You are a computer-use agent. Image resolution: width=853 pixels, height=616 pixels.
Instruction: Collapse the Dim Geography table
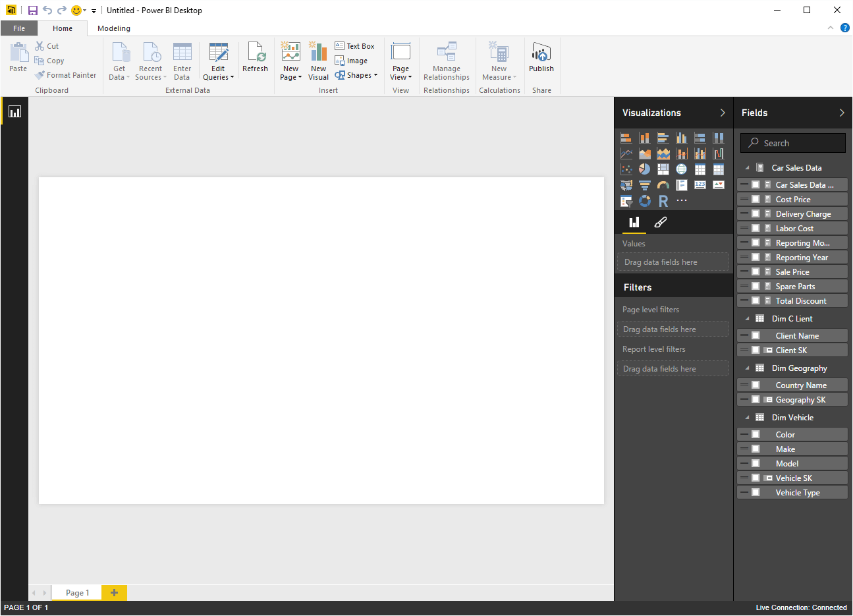pos(747,368)
